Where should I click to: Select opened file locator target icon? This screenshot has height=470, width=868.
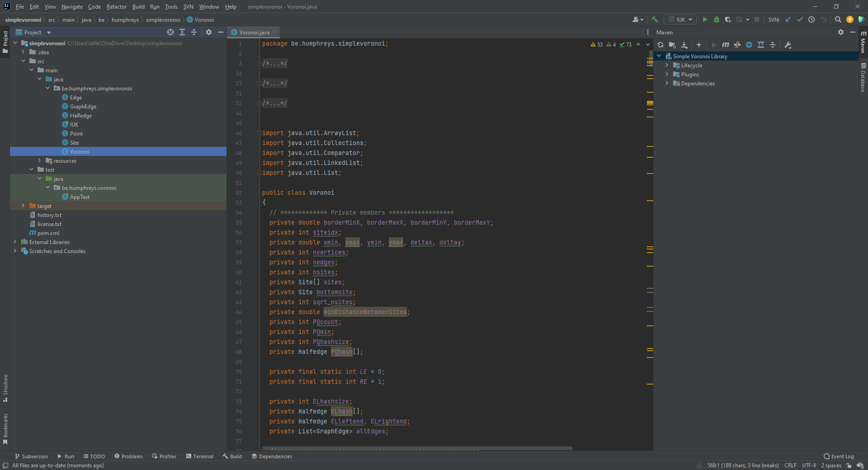tap(170, 32)
